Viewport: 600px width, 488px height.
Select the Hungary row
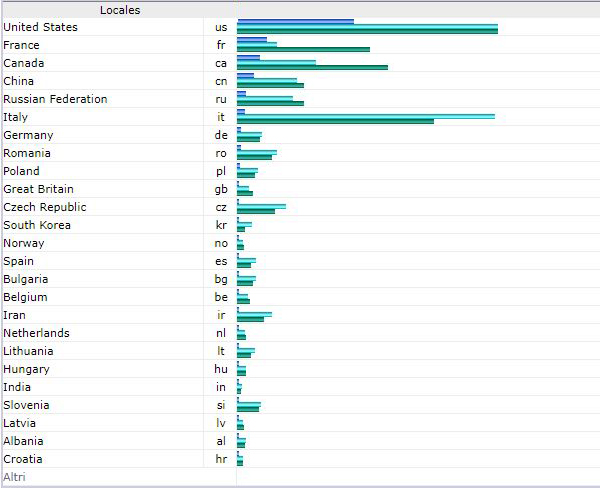(x=300, y=369)
